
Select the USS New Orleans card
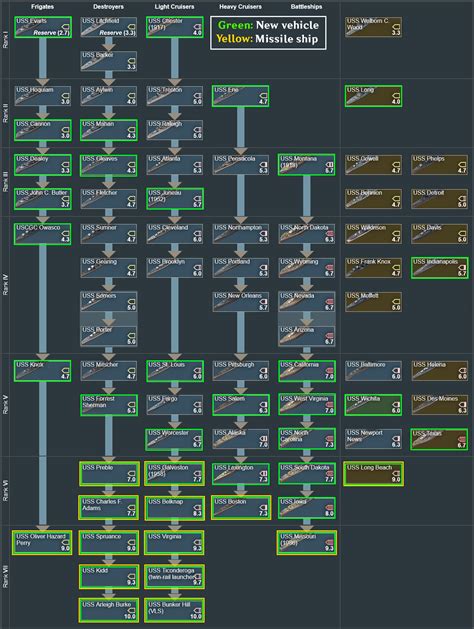click(x=241, y=302)
